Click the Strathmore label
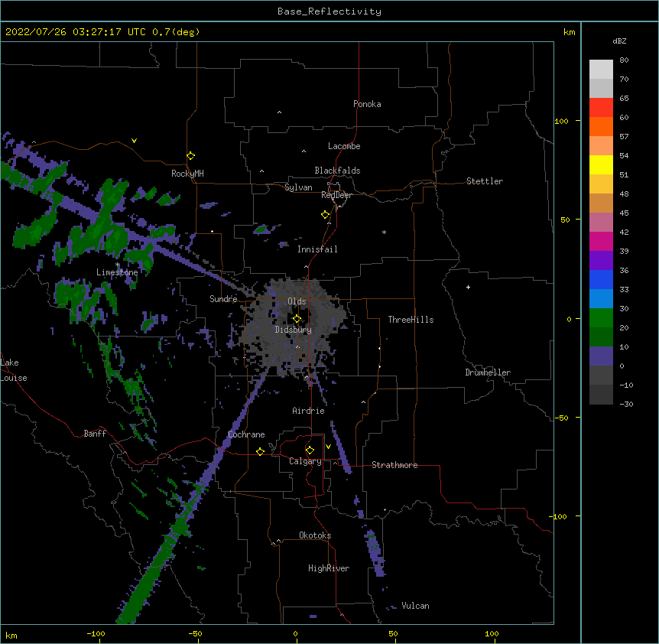 [394, 465]
